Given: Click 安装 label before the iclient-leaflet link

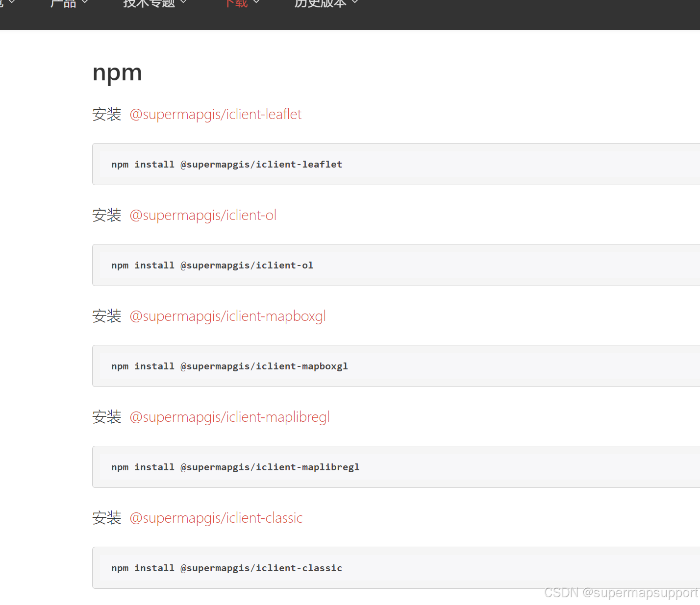Looking at the screenshot, I should (107, 114).
